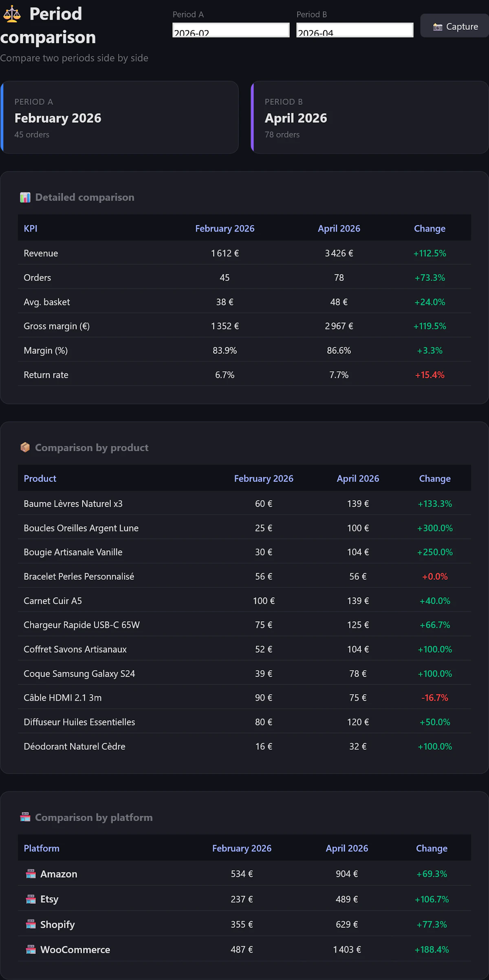The image size is (489, 980).
Task: Click the WooCommerce +188.4% change value
Action: [431, 949]
